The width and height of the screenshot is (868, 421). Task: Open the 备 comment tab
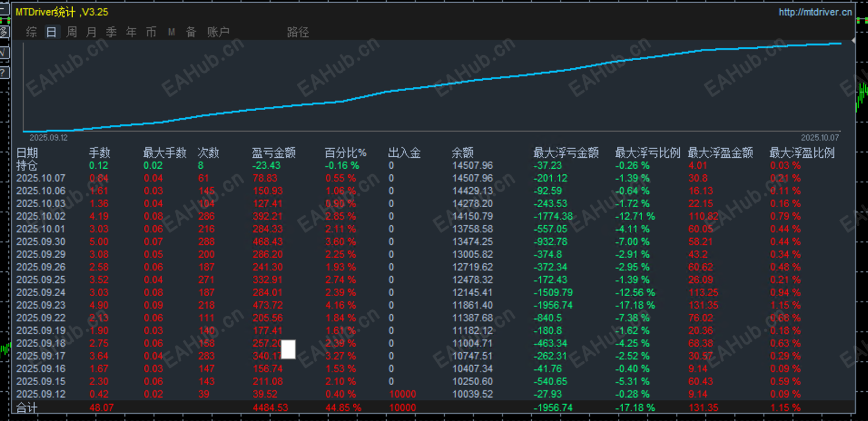191,32
